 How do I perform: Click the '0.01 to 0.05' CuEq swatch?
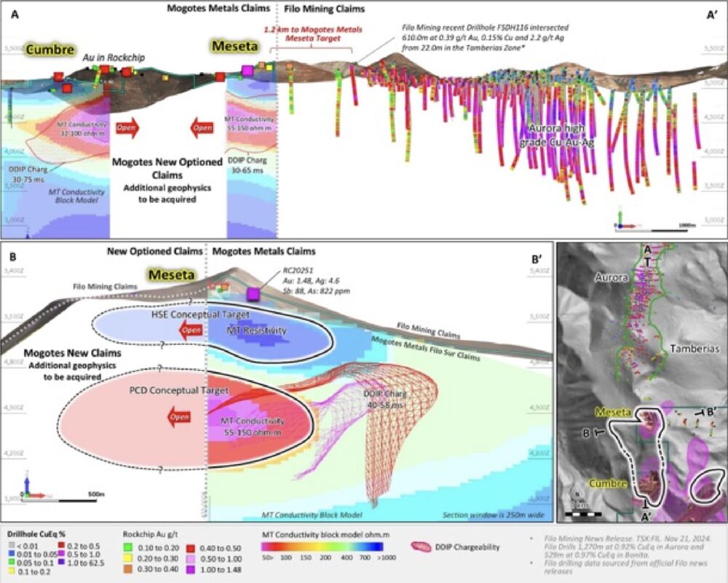(12, 554)
